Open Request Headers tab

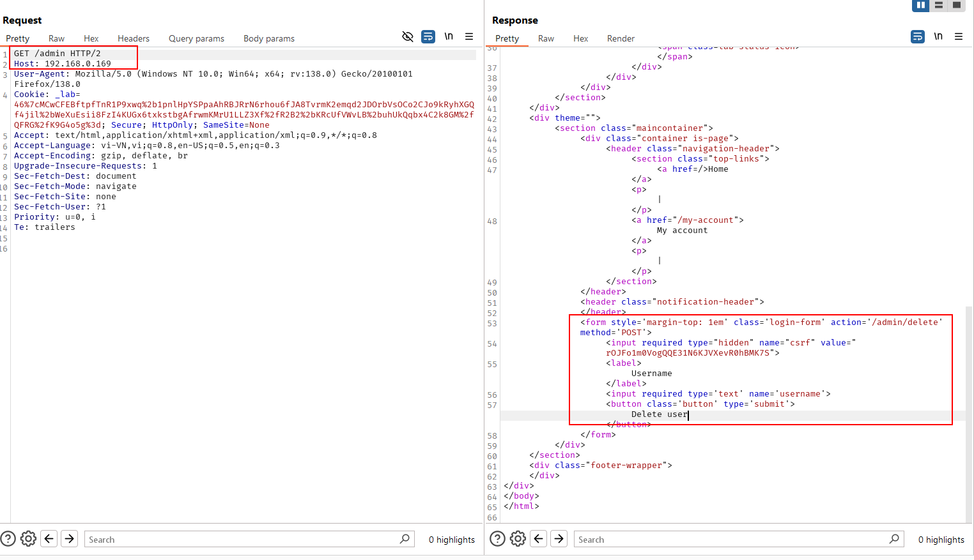click(134, 38)
